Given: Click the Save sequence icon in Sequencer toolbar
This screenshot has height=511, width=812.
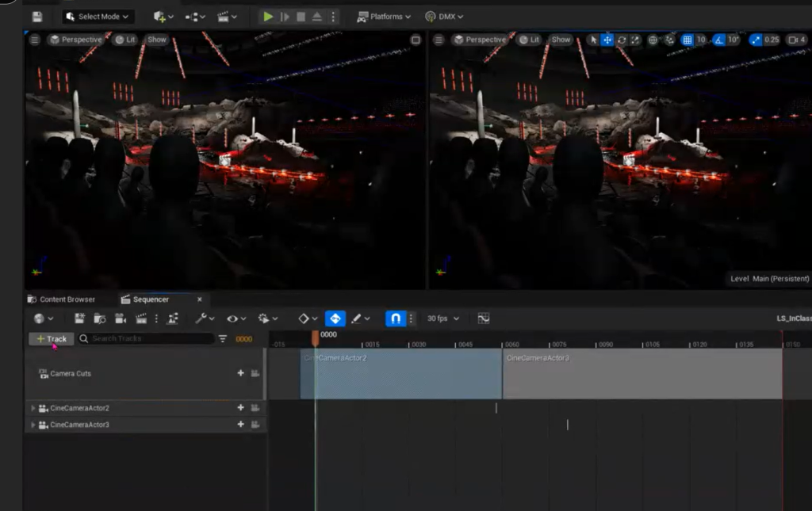Looking at the screenshot, I should click(80, 318).
